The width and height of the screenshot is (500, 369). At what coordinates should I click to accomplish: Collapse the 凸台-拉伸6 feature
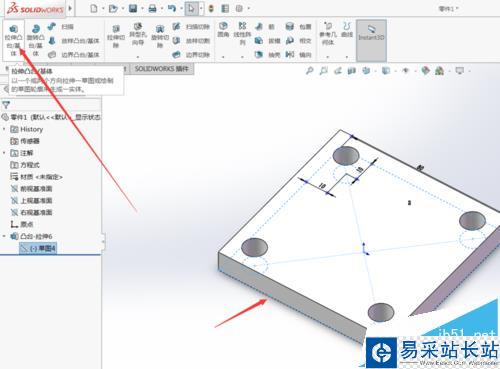(4, 236)
